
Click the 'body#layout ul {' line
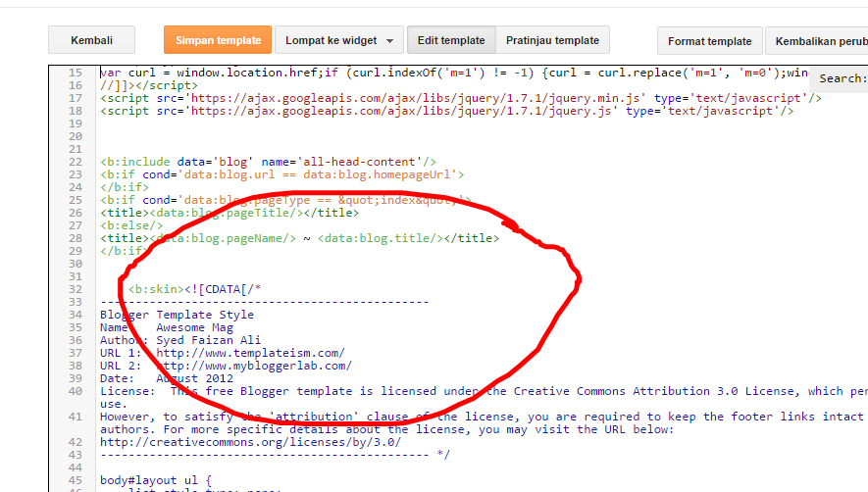tap(156, 480)
